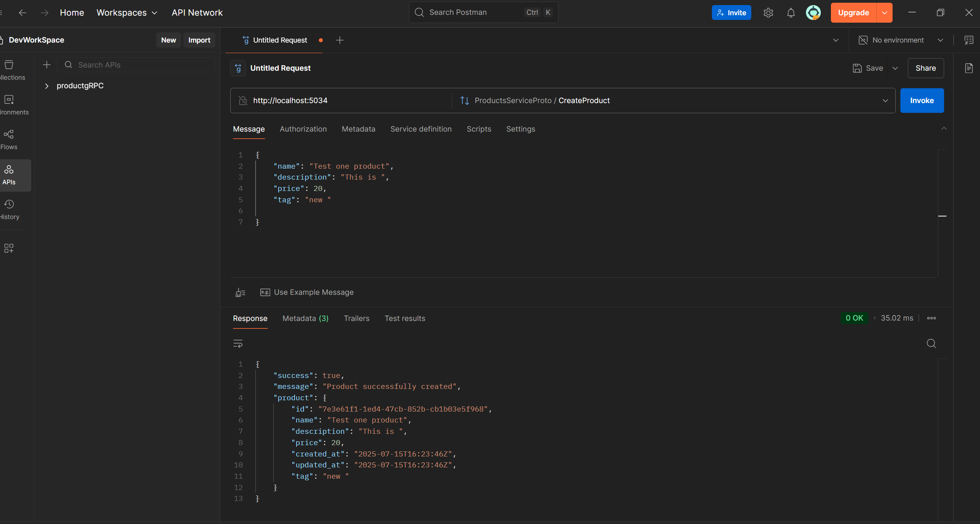Open the documentation panel icon at right
The height and width of the screenshot is (524, 980).
pyautogui.click(x=969, y=68)
